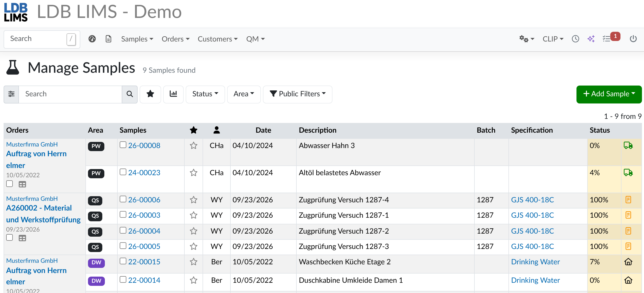Tick checkbox for sample 22-00014
This screenshot has height=293, width=644.
(123, 279)
